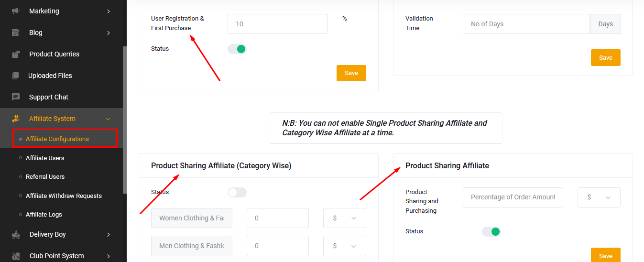644x262 pixels.
Task: Open currency dropdown for Women Clothing row
Action: [345, 218]
